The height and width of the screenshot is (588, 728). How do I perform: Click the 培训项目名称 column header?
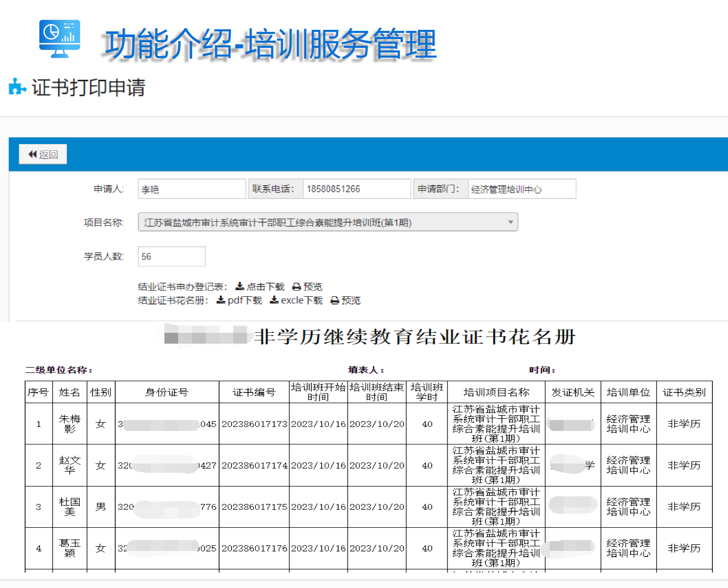[496, 393]
